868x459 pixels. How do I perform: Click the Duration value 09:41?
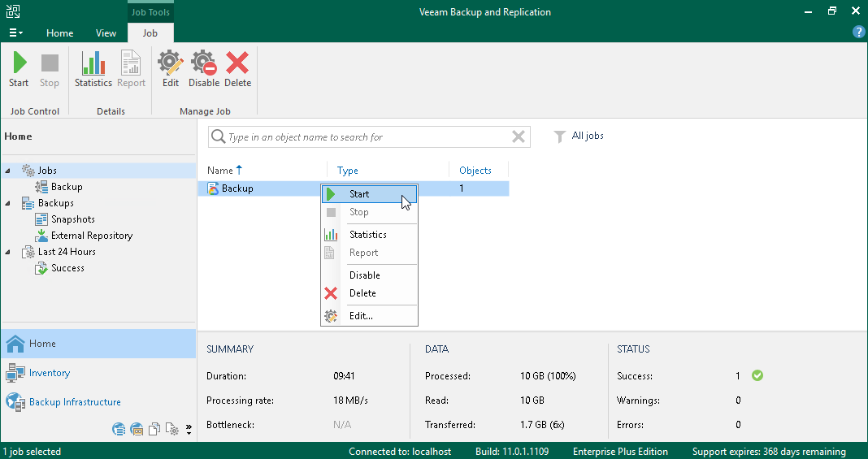(x=344, y=376)
